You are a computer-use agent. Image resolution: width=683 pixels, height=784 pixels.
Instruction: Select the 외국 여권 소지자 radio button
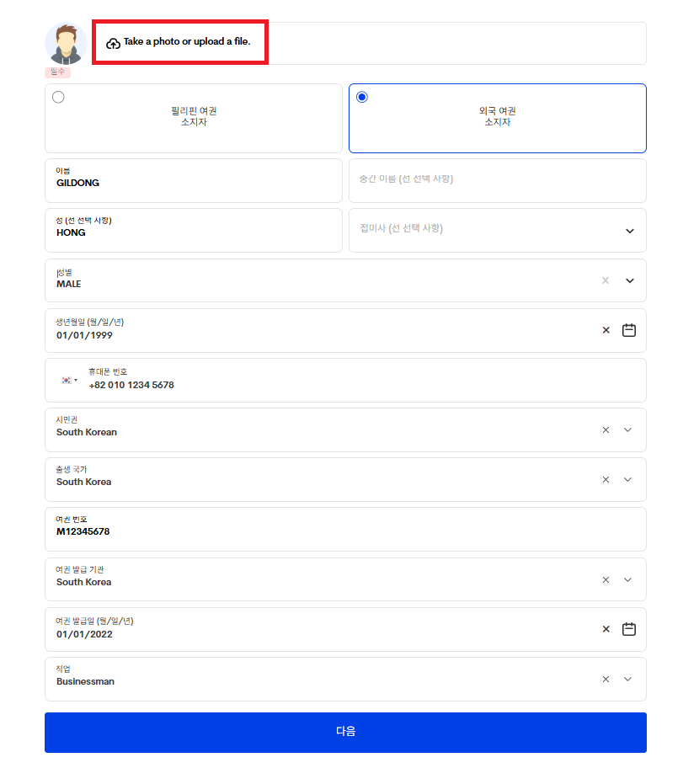point(362,97)
